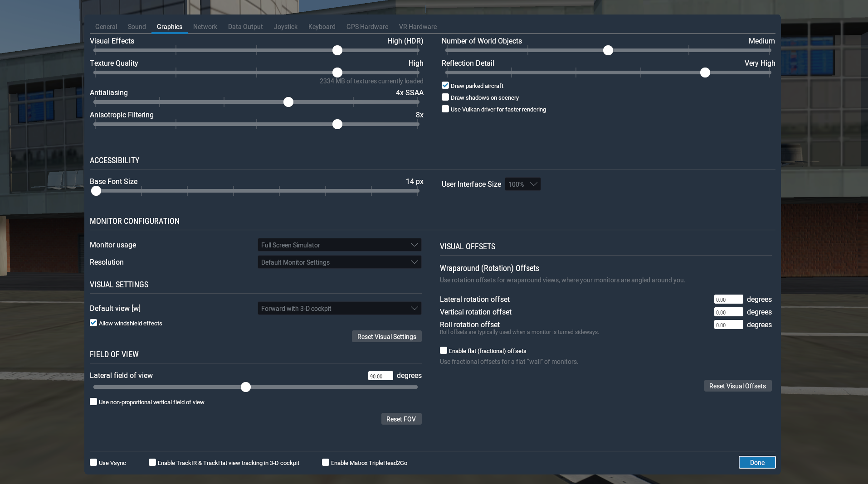The width and height of the screenshot is (868, 484).
Task: Click the Done button
Action: (756, 462)
